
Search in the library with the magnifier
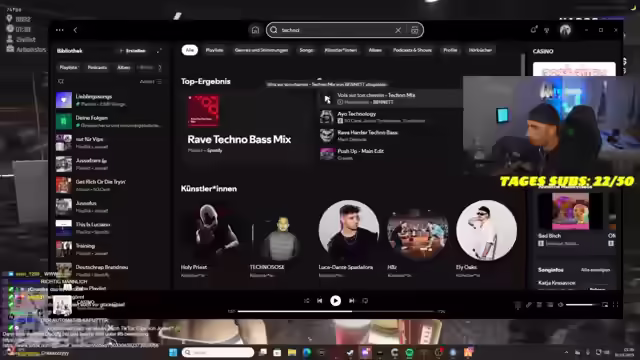tap(61, 82)
